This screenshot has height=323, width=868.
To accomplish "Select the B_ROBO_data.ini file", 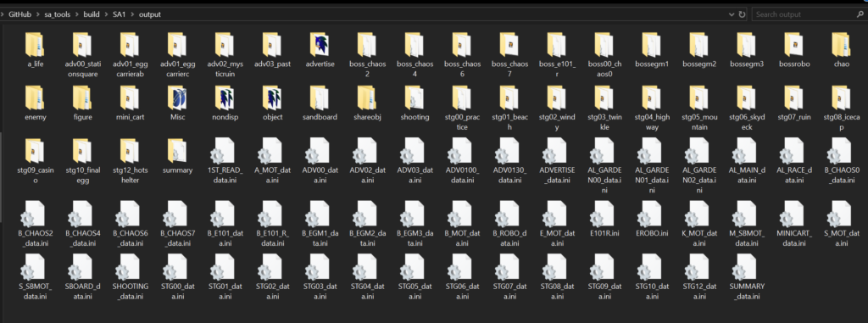I will (509, 224).
